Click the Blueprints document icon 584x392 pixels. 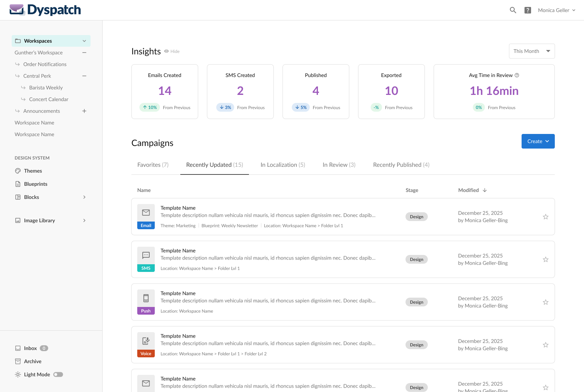[x=18, y=184]
